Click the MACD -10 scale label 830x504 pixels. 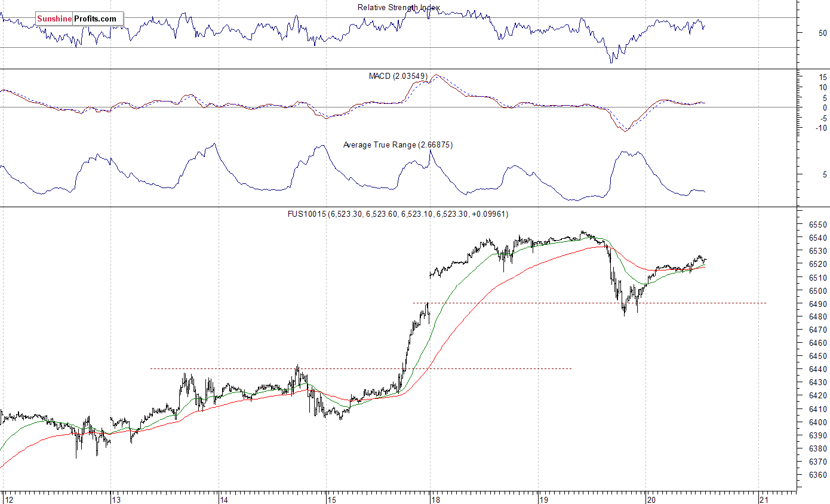click(821, 128)
